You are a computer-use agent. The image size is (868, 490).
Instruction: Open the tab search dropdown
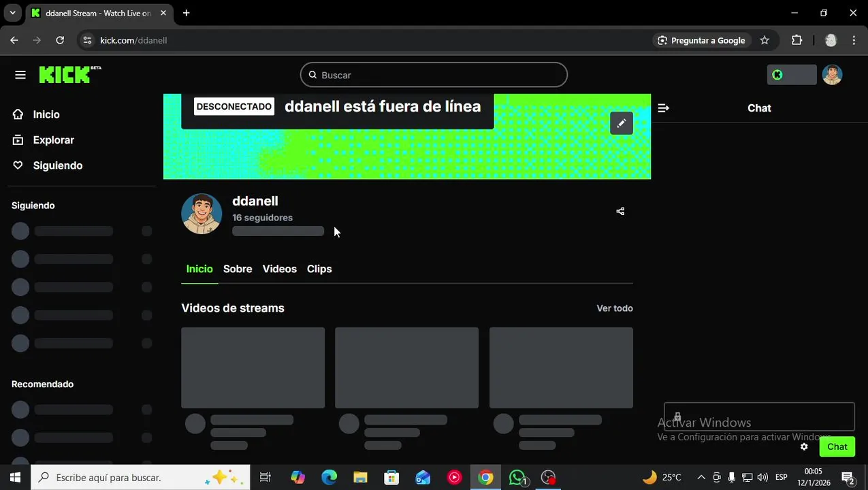pos(12,13)
